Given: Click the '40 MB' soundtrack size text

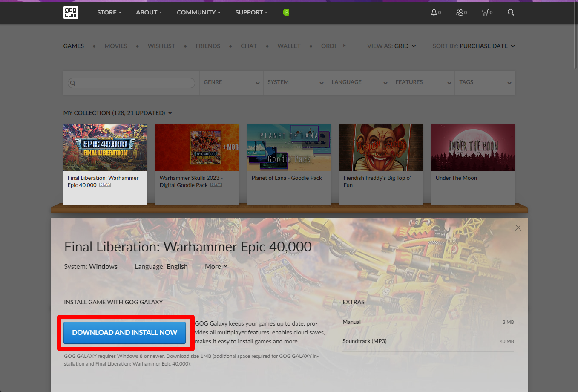Looking at the screenshot, I should (x=507, y=341).
